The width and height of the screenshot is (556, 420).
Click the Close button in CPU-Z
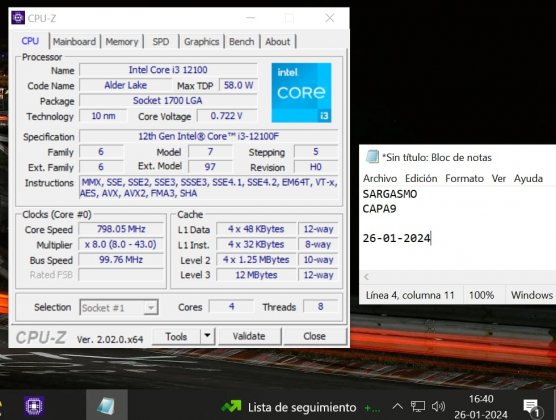pos(315,336)
